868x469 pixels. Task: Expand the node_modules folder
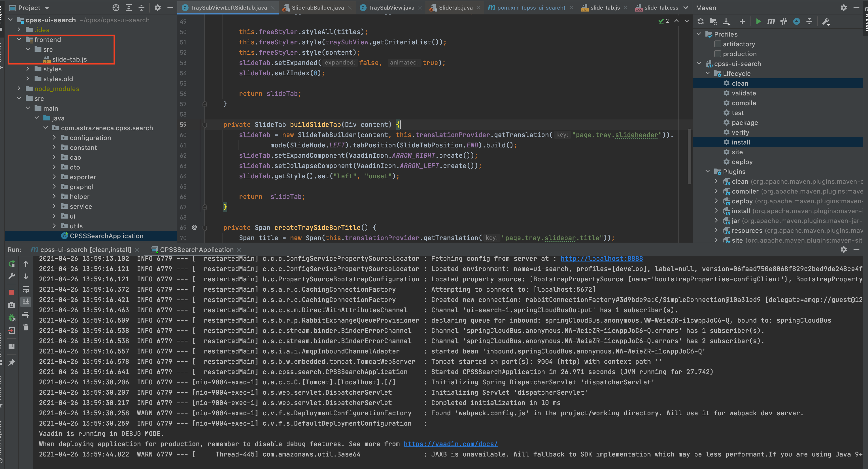pyautogui.click(x=19, y=89)
